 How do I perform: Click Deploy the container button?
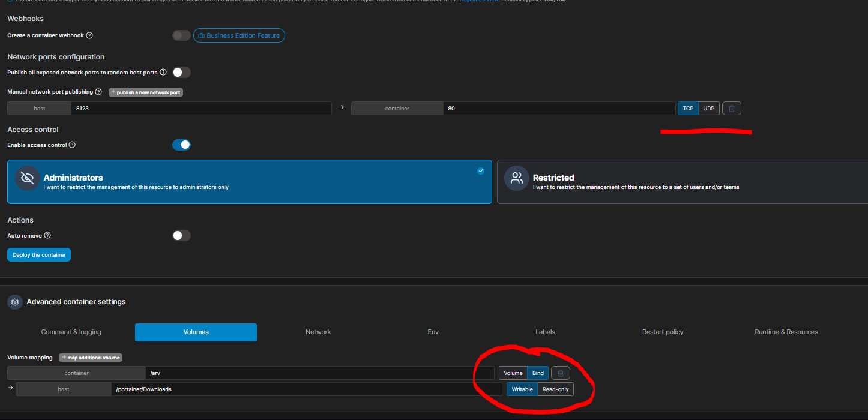click(x=39, y=255)
